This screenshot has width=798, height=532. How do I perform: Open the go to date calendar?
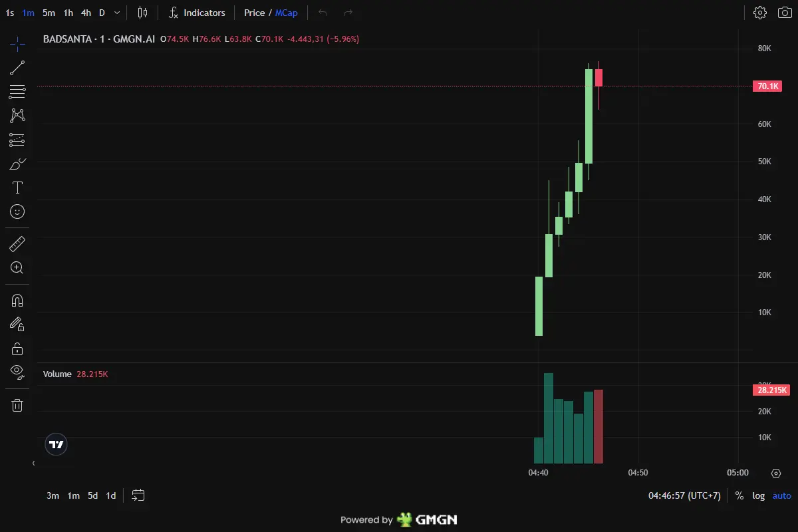tap(138, 495)
